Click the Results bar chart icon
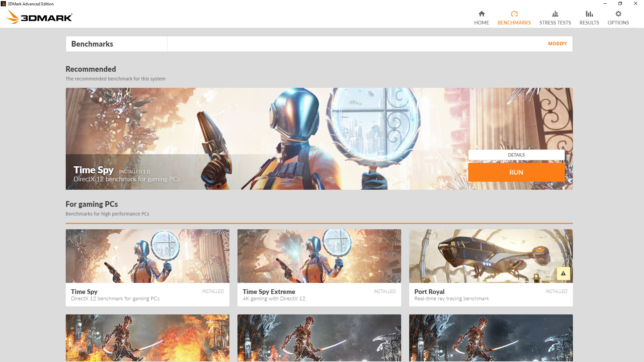Image resolution: width=644 pixels, height=362 pixels. (x=589, y=14)
